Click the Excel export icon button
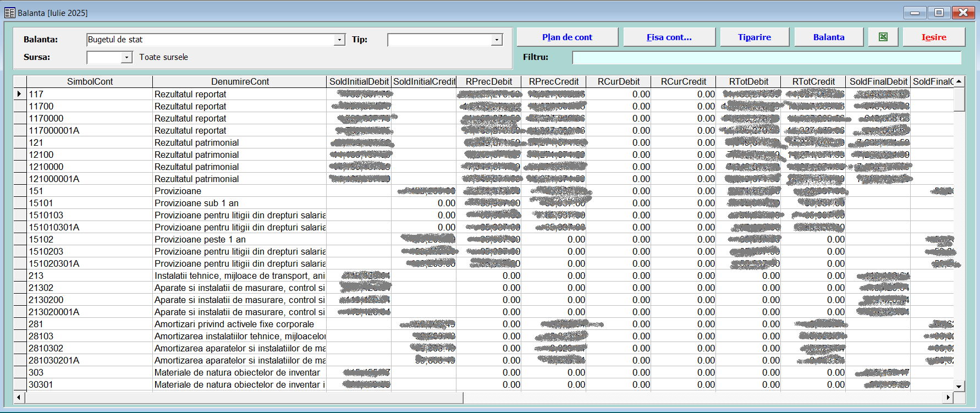The image size is (980, 413). pos(883,37)
